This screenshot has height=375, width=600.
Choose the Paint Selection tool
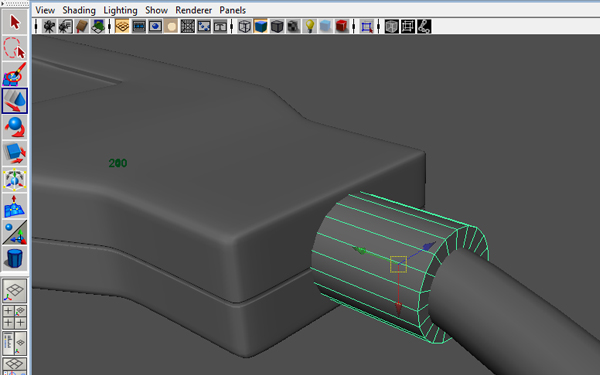click(15, 74)
